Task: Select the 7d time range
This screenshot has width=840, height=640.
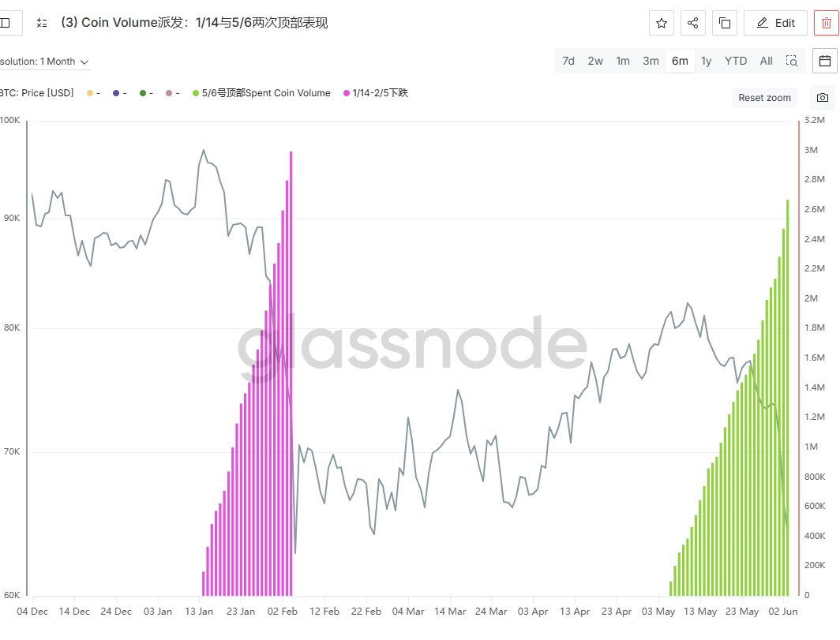Action: pos(568,61)
